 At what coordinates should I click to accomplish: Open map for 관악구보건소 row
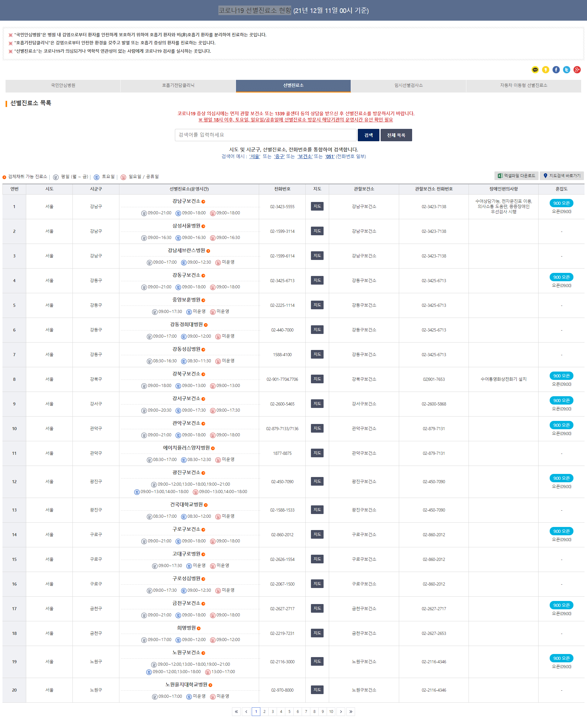(x=317, y=428)
